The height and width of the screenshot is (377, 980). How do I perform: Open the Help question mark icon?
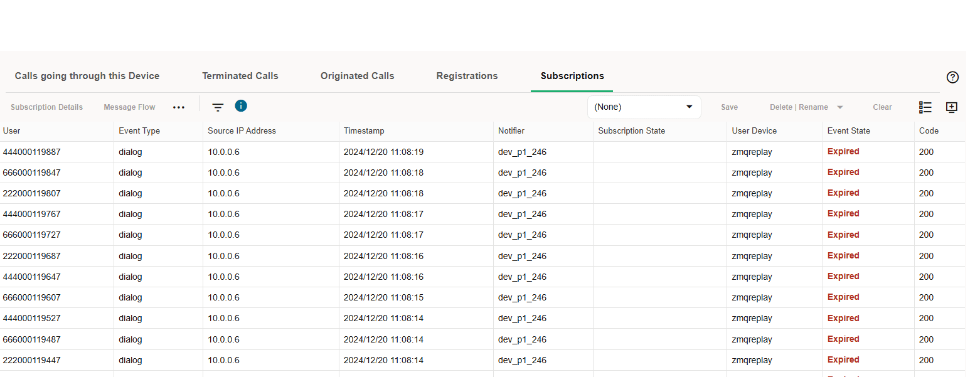[952, 77]
